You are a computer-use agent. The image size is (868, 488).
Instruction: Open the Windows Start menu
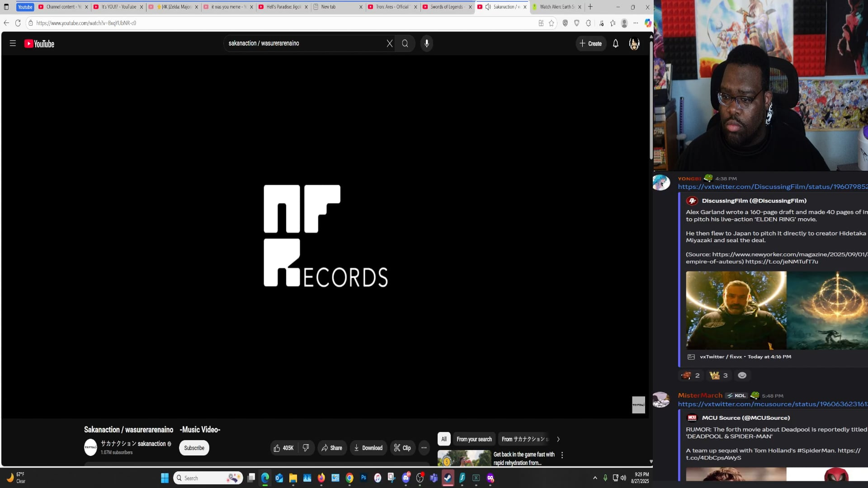coord(165,478)
